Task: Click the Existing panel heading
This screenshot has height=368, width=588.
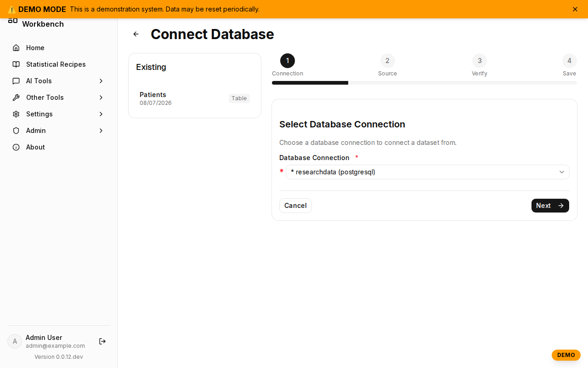Action: click(x=151, y=67)
